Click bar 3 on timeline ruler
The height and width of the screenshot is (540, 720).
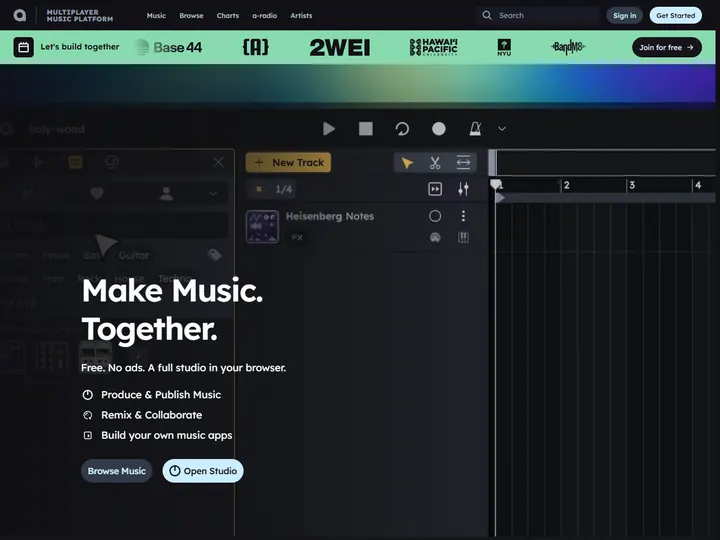click(x=632, y=185)
